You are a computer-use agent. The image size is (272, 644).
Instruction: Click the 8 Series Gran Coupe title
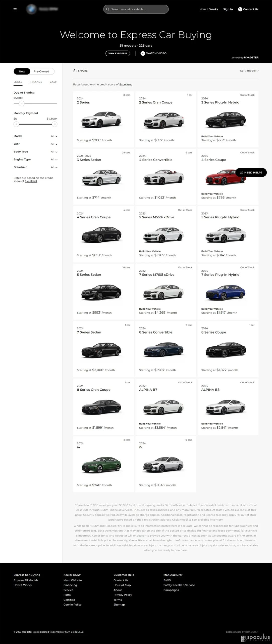[94, 390]
